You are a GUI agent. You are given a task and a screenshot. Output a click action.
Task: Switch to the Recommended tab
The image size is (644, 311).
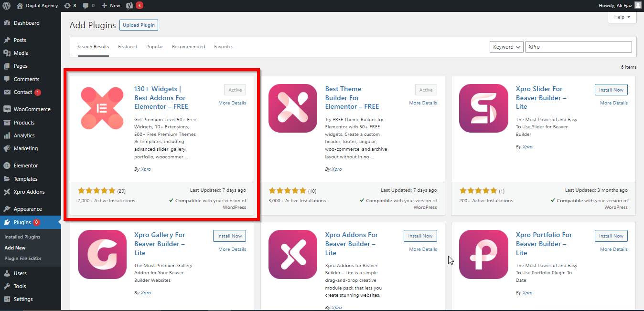coord(188,47)
